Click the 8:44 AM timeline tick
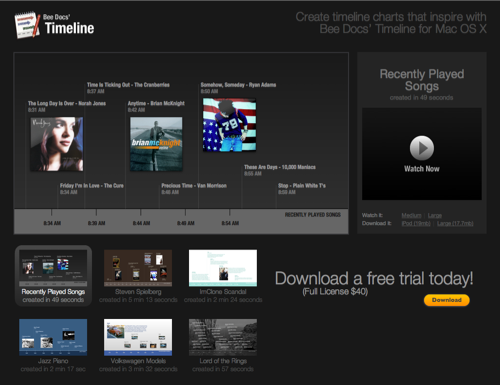500x385 pixels. coord(141,223)
